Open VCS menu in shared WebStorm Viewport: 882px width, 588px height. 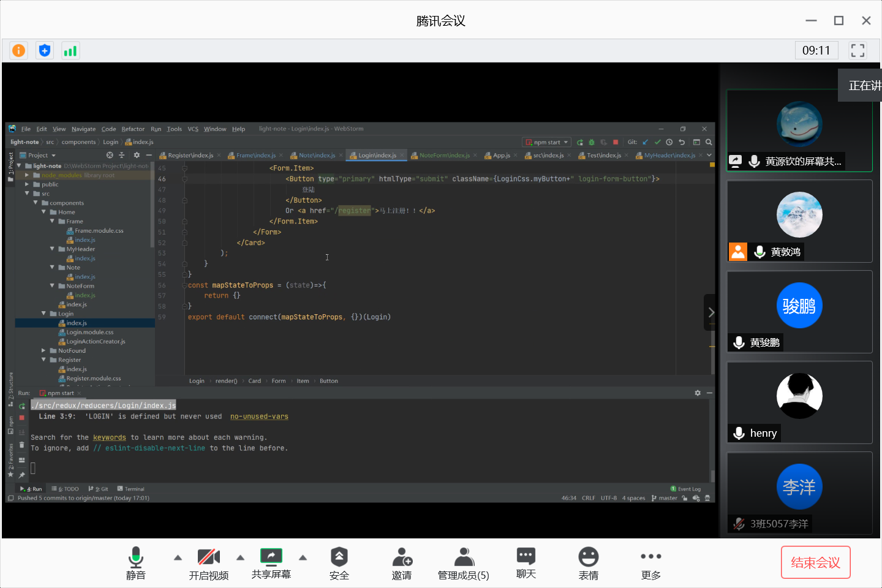(x=193, y=129)
